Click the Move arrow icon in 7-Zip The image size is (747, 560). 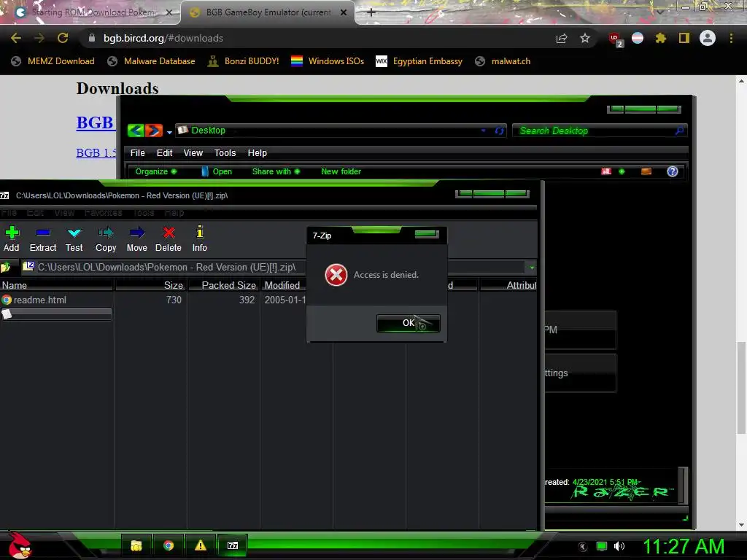tap(136, 239)
